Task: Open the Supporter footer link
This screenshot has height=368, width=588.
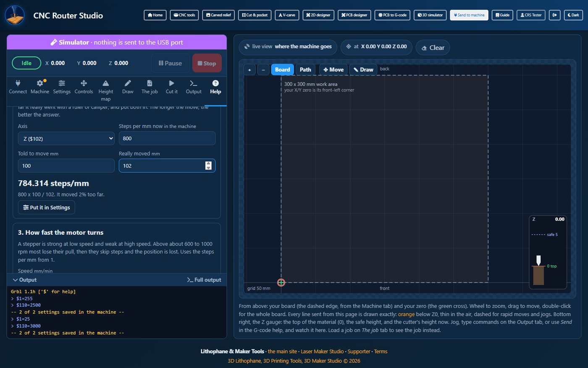Action: point(359,352)
